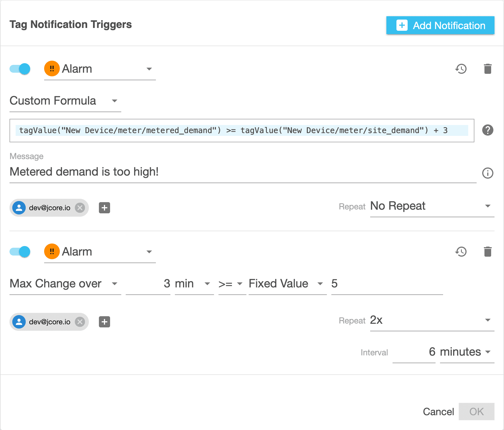
Task: Open the Custom Formula condition dropdown
Action: (x=65, y=101)
